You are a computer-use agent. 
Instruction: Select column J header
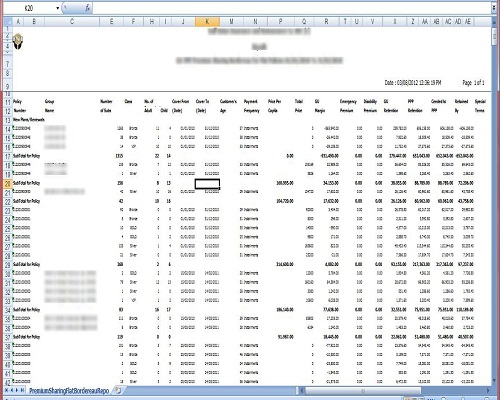183,22
